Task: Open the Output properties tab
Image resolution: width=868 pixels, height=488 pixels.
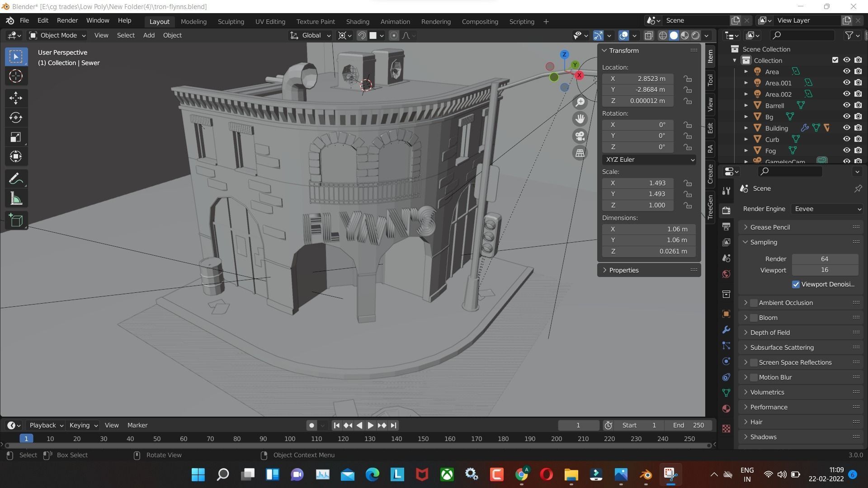Action: click(726, 226)
